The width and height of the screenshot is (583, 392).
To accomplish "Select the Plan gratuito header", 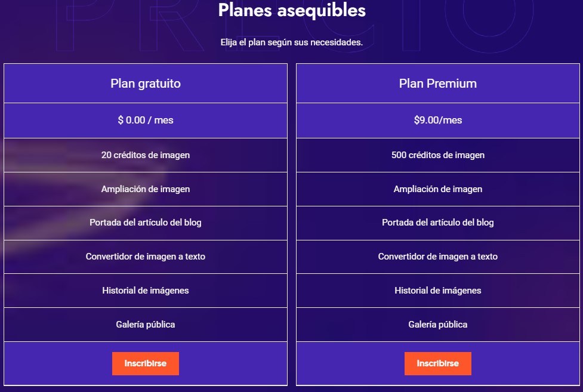I will pyautogui.click(x=146, y=84).
